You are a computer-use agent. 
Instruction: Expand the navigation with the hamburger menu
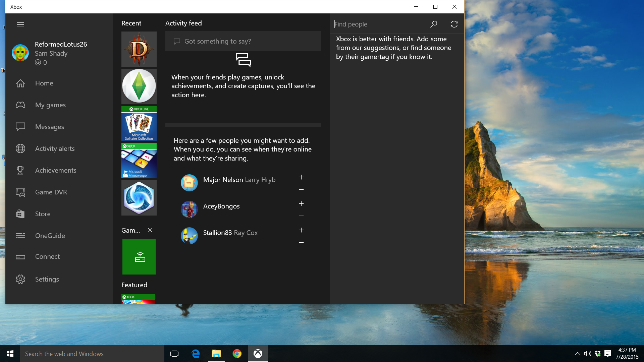20,24
